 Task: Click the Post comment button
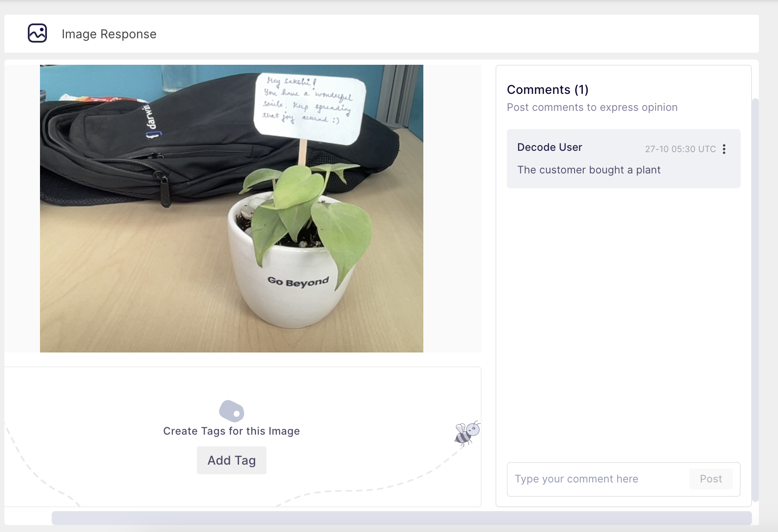click(711, 479)
